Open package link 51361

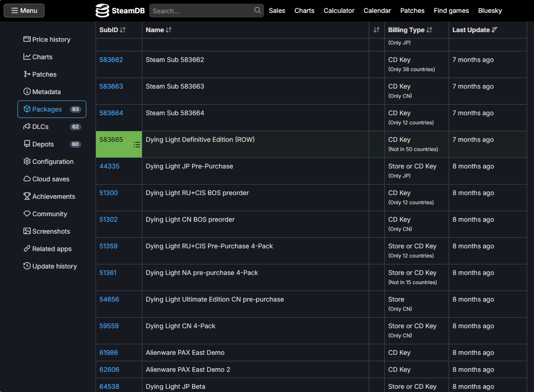click(108, 273)
